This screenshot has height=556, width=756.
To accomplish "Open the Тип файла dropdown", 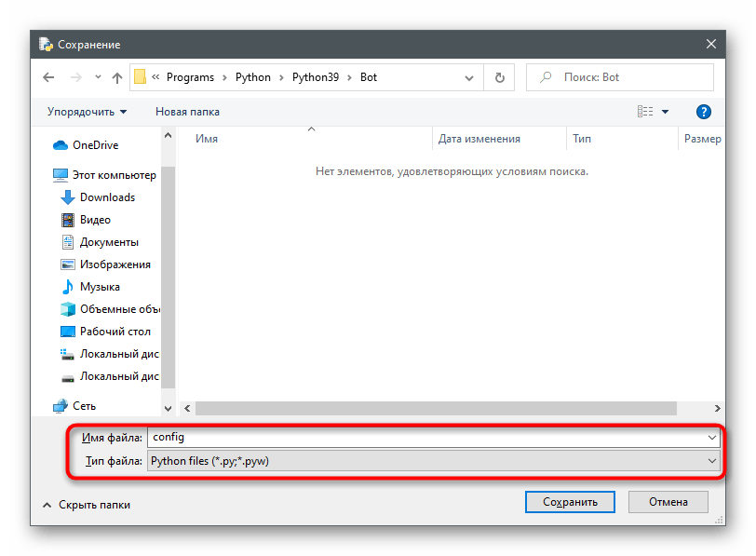I will coord(434,461).
